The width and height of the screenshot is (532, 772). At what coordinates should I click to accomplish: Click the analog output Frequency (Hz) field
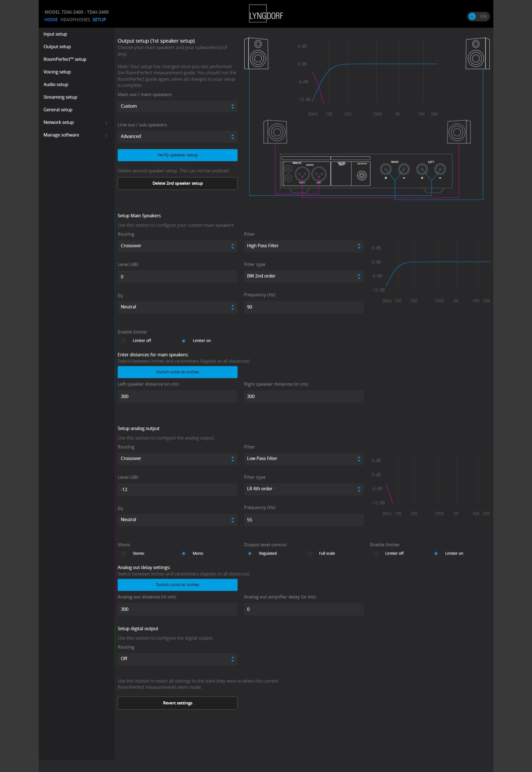pyautogui.click(x=303, y=520)
